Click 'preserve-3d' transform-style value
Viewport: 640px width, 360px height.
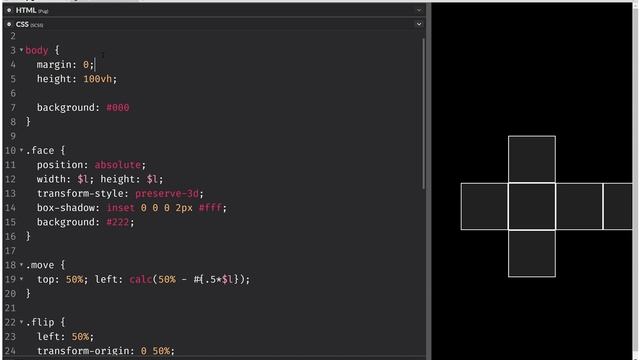167,193
